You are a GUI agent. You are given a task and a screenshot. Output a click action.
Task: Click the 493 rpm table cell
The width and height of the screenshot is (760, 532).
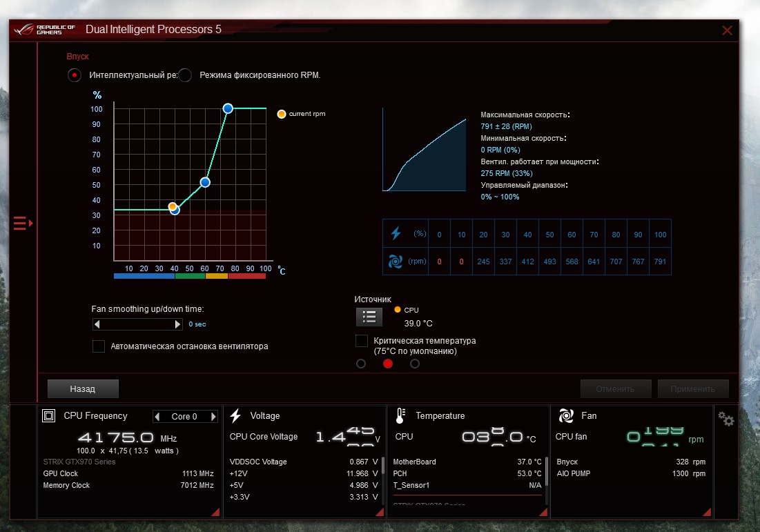pyautogui.click(x=549, y=262)
